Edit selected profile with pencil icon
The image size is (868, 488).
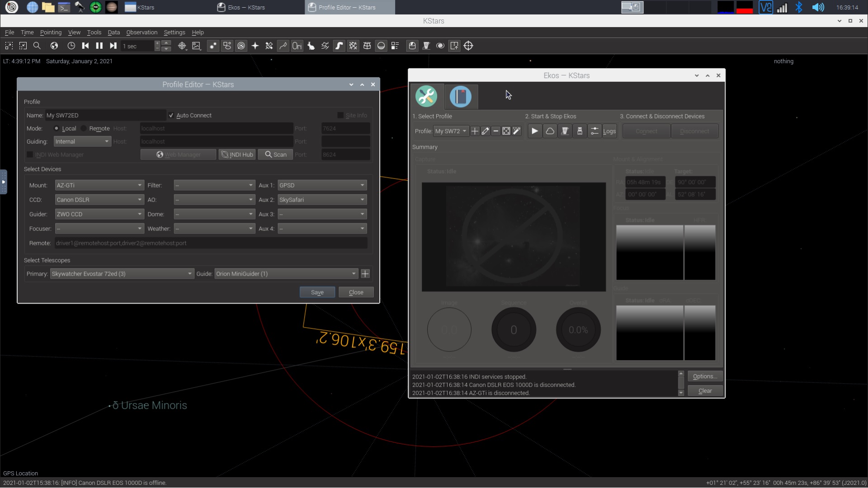point(485,131)
